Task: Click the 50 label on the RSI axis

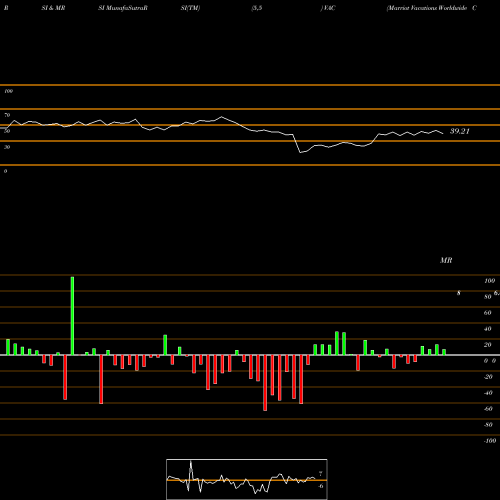Action: (x=7, y=131)
